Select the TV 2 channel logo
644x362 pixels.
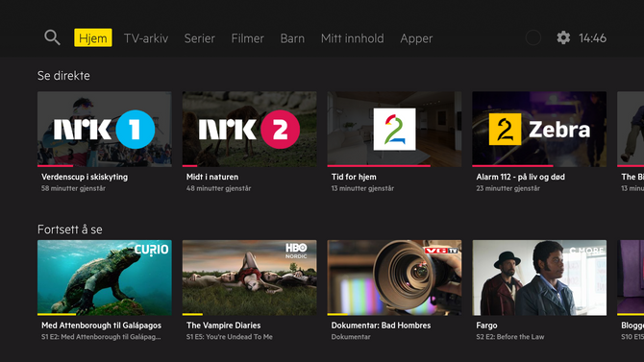[x=394, y=130]
